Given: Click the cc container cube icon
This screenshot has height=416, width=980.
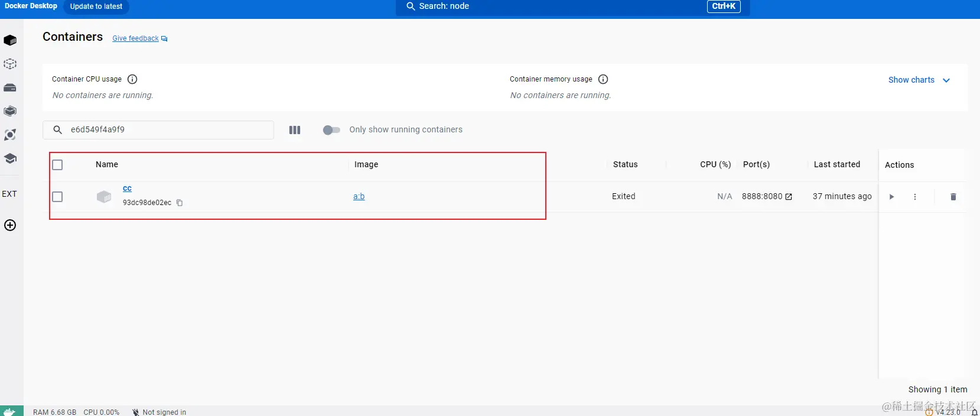Looking at the screenshot, I should coord(104,197).
